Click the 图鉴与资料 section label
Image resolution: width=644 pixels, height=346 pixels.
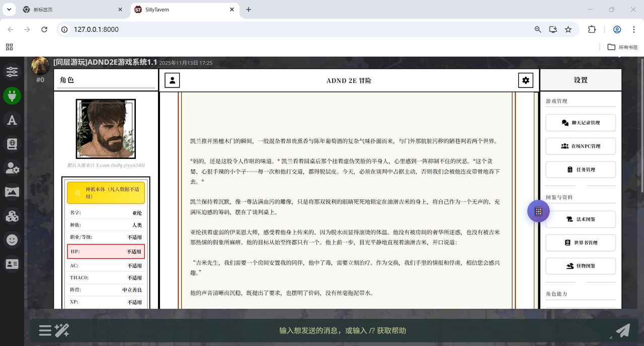click(559, 197)
